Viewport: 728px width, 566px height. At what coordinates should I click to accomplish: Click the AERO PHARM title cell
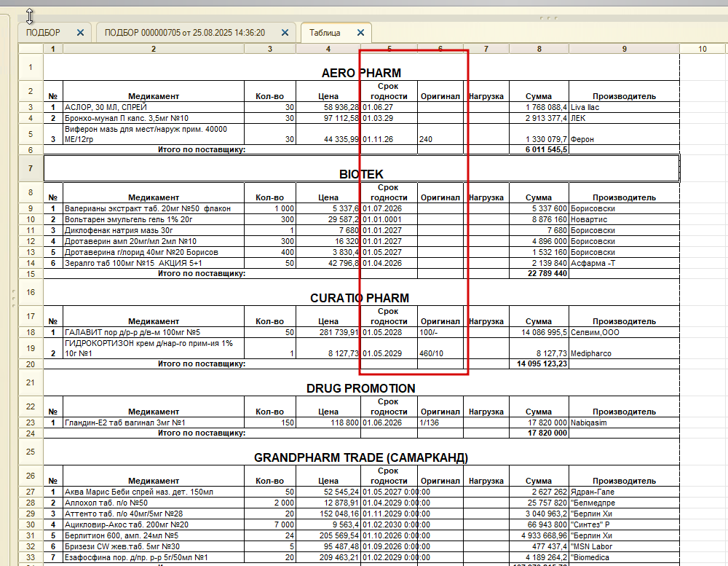click(x=361, y=67)
